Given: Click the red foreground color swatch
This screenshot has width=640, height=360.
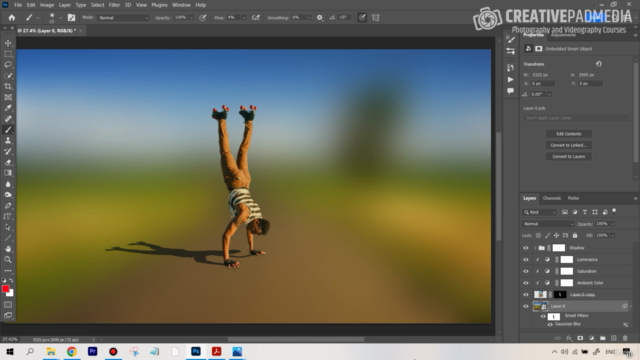Looking at the screenshot, I should [x=5, y=289].
